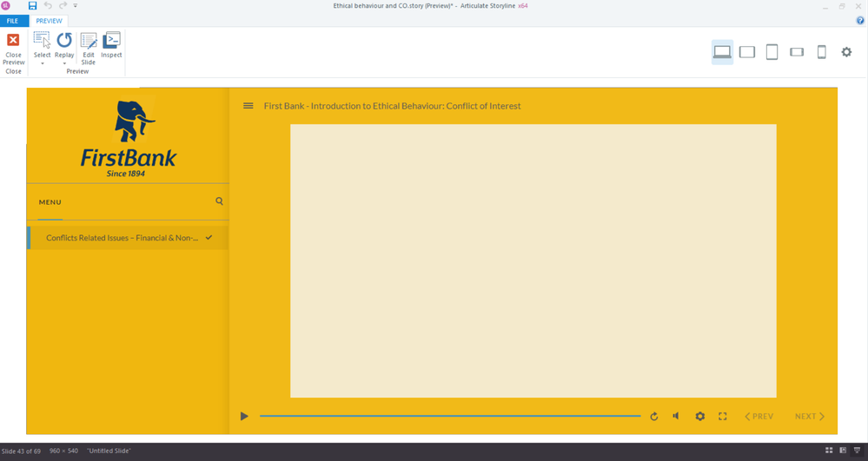Open the Customize Quick Access Toolbar dropdown
The height and width of the screenshot is (461, 868).
(76, 5)
